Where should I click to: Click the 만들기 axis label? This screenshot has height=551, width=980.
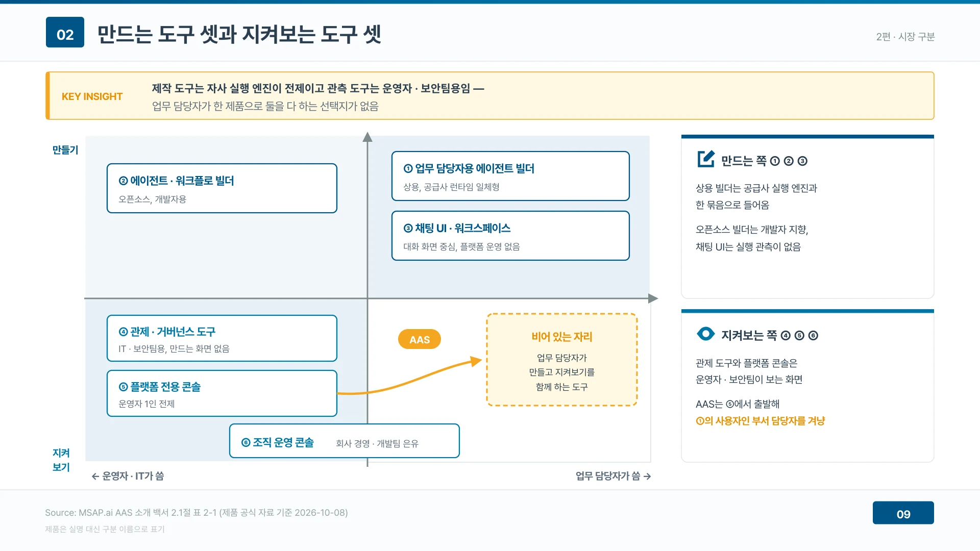pyautogui.click(x=65, y=150)
